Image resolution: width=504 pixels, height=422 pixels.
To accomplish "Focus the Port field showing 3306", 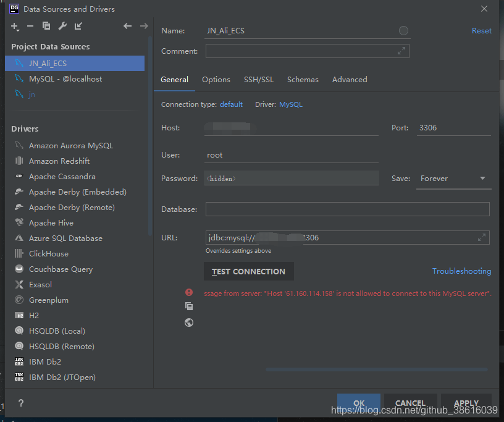I will pyautogui.click(x=454, y=128).
